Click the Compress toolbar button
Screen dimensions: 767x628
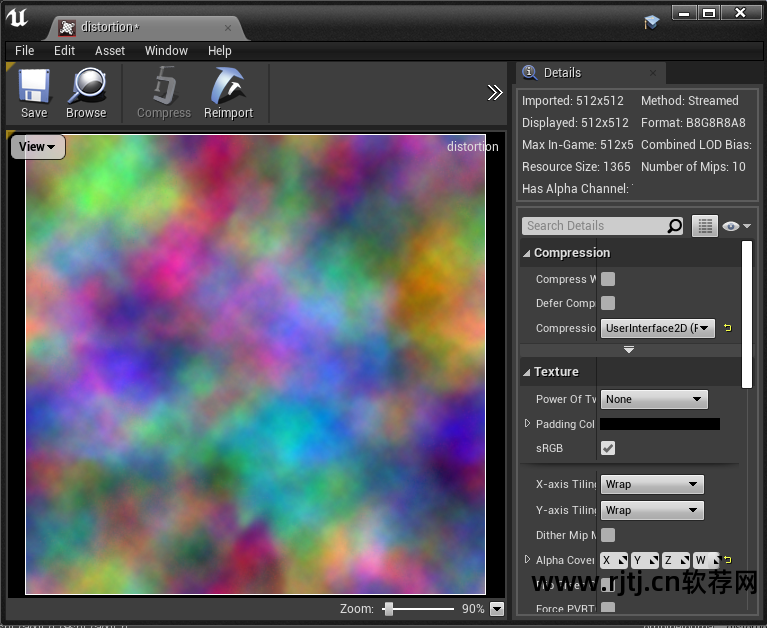[x=164, y=93]
